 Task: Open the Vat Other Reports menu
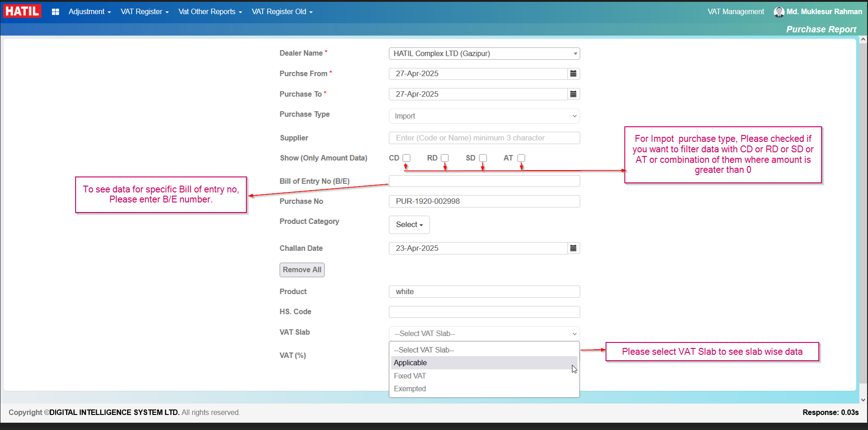(x=210, y=12)
